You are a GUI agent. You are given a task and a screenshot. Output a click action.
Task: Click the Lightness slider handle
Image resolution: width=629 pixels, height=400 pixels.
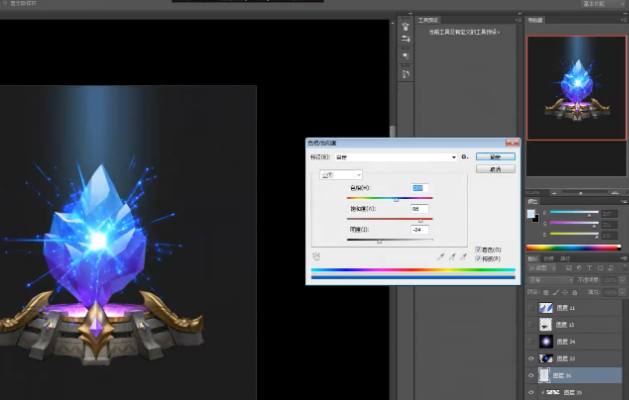pos(379,241)
